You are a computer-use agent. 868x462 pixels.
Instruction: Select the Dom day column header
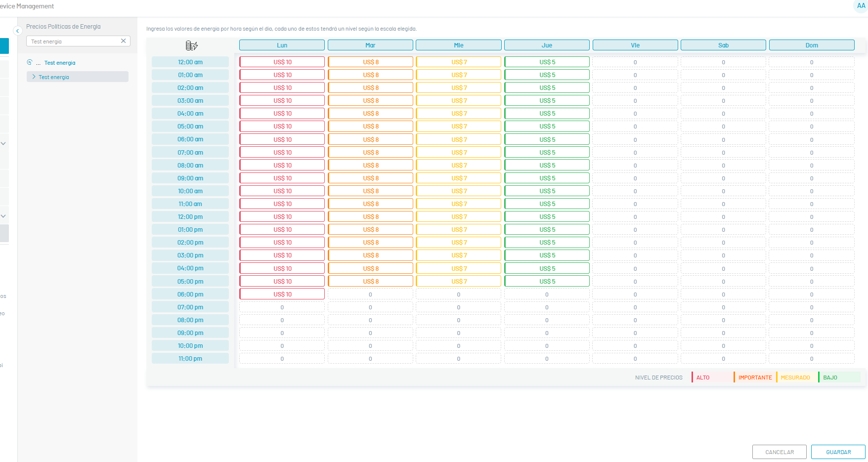point(812,45)
